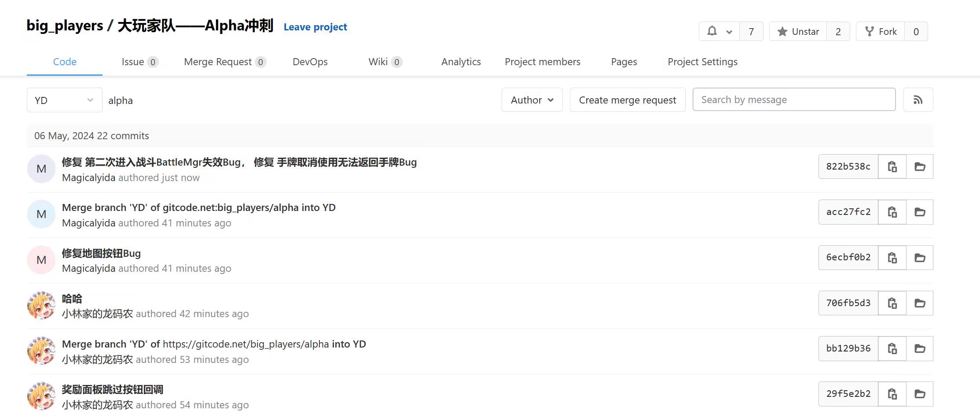
Task: Click the M avatar on commit 822b538c
Action: (41, 169)
